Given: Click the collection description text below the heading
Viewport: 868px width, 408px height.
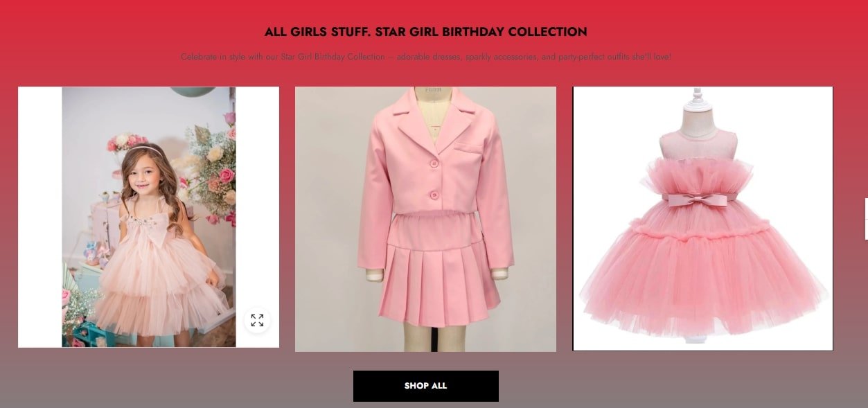Looking at the screenshot, I should point(425,57).
